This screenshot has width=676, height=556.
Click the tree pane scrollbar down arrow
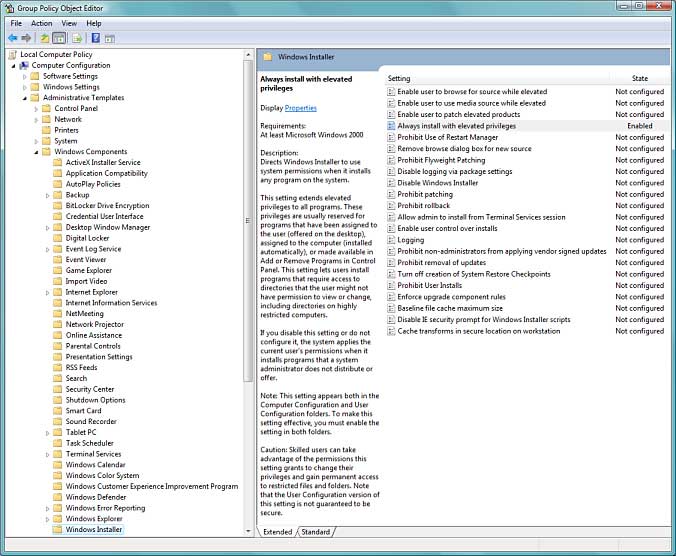tap(247, 531)
